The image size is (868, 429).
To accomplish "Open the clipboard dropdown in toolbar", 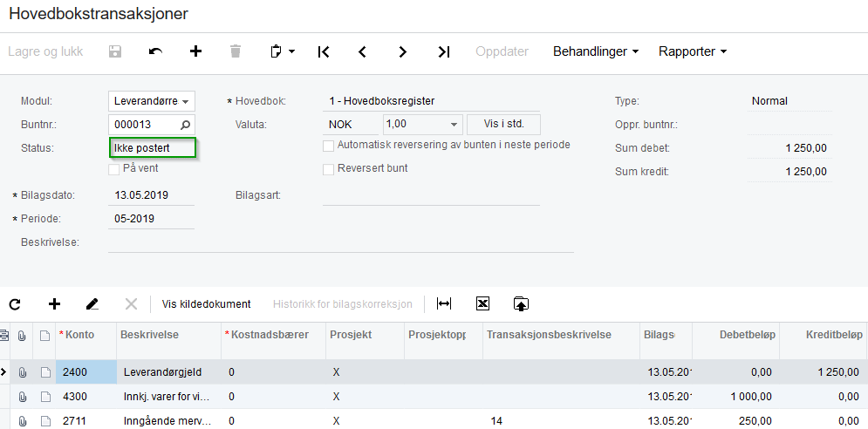I will (x=283, y=51).
